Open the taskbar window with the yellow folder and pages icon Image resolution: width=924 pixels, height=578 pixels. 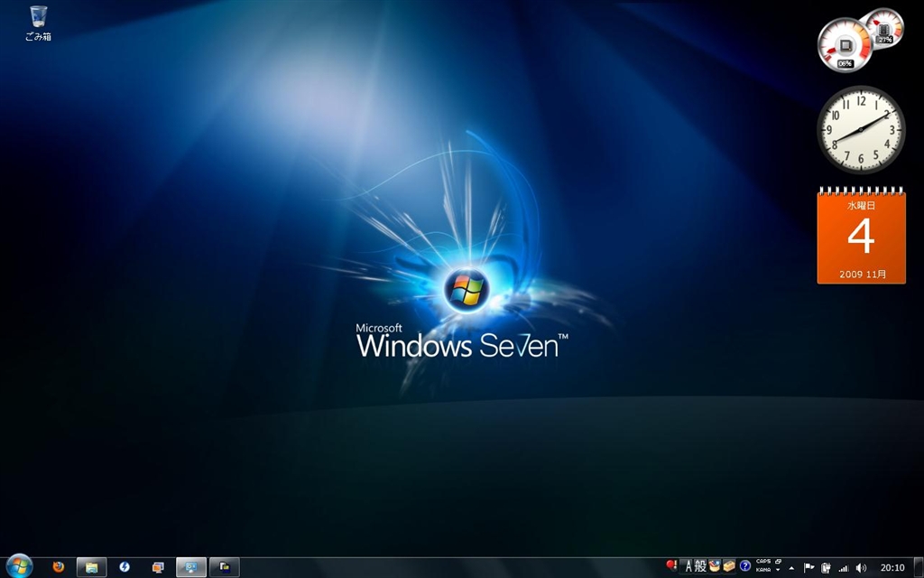(225, 567)
